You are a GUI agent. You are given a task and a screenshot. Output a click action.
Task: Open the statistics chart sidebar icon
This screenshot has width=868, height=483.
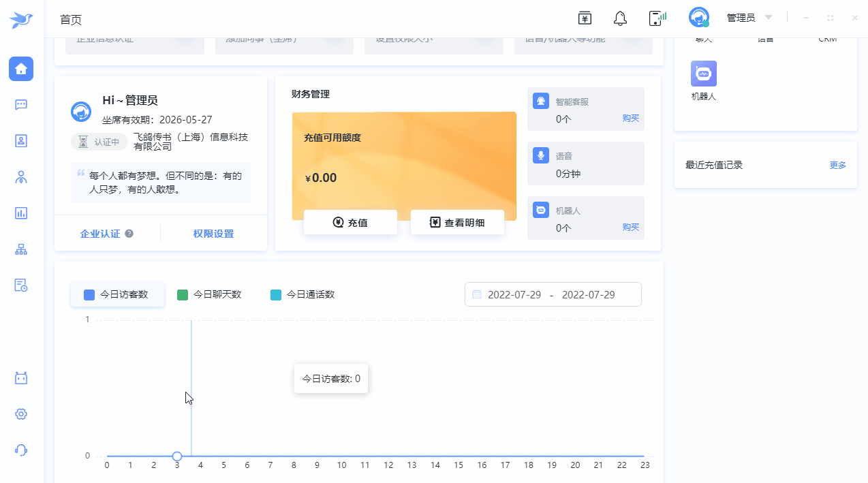(x=21, y=213)
